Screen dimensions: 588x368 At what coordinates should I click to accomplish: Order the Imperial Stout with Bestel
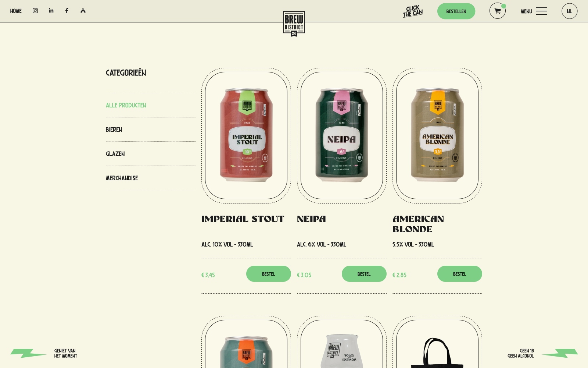point(269,274)
